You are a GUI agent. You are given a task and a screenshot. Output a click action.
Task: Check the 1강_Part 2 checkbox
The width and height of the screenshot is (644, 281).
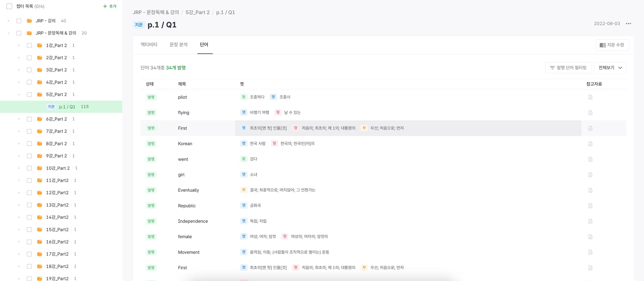(29, 45)
